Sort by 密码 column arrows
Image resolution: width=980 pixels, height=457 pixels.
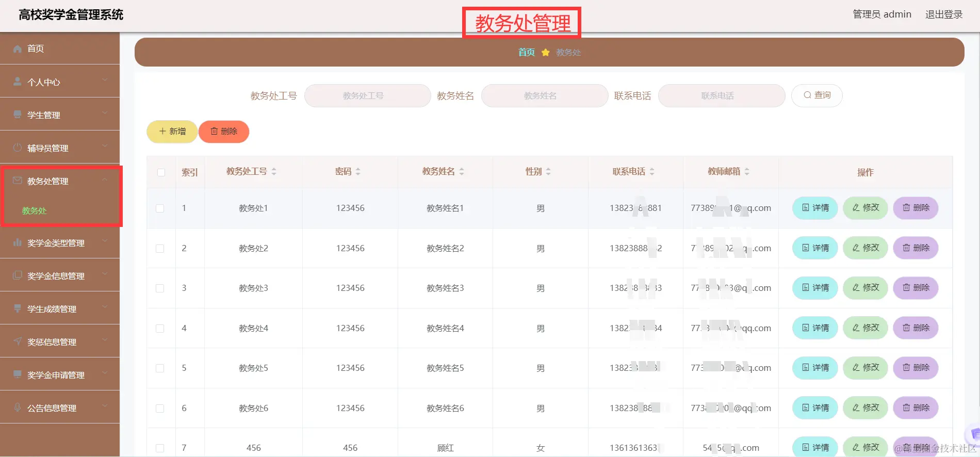(x=358, y=171)
